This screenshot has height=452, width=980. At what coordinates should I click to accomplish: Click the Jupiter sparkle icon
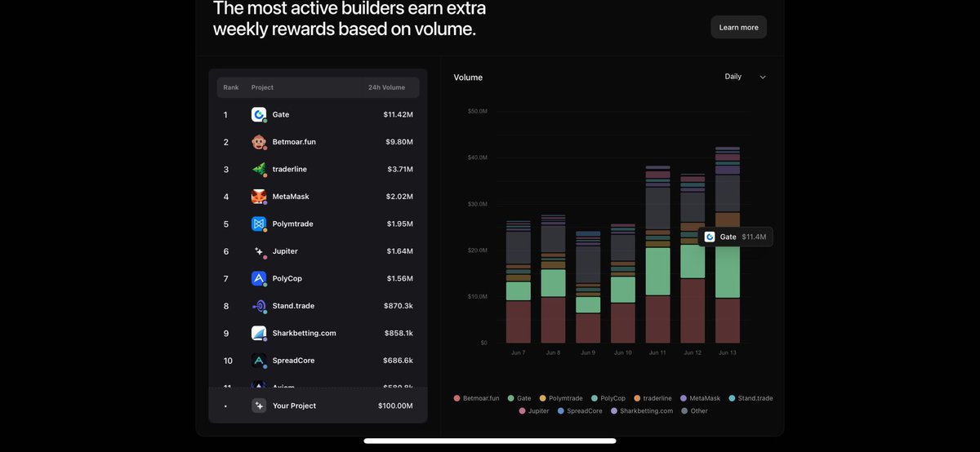pos(259,251)
